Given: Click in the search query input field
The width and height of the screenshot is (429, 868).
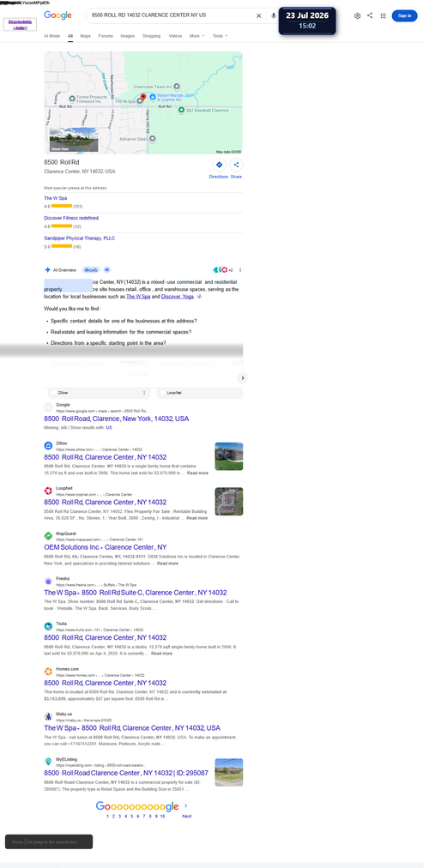Looking at the screenshot, I should coord(172,15).
